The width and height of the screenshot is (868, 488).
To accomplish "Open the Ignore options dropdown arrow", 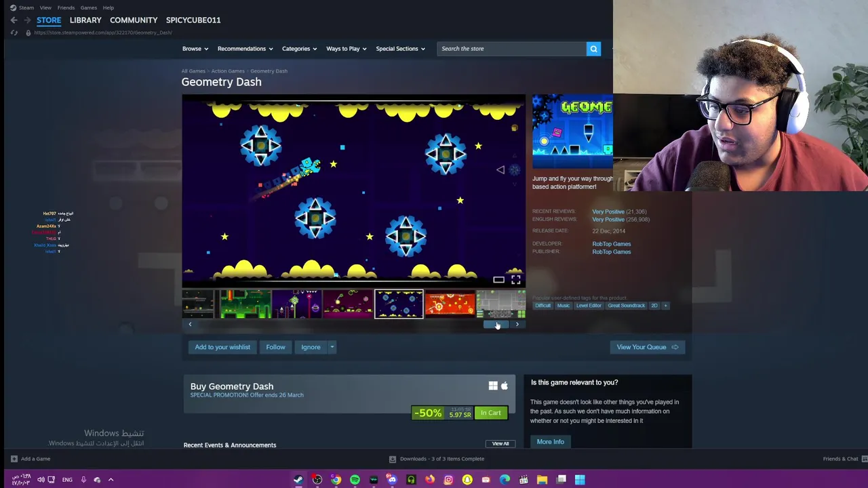I will point(332,347).
